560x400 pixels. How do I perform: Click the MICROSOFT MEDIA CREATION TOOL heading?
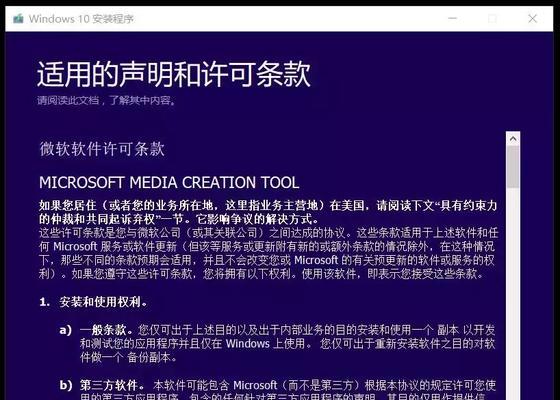pyautogui.click(x=169, y=182)
